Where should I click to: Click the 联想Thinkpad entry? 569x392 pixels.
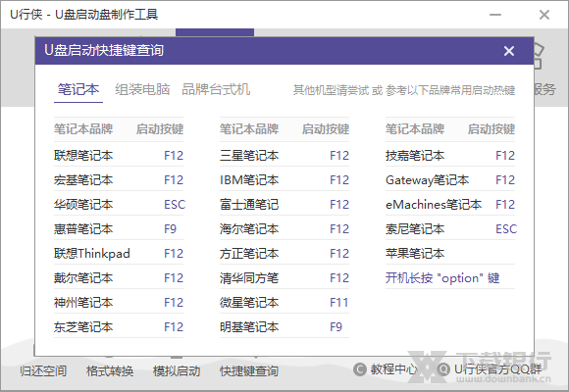(92, 253)
